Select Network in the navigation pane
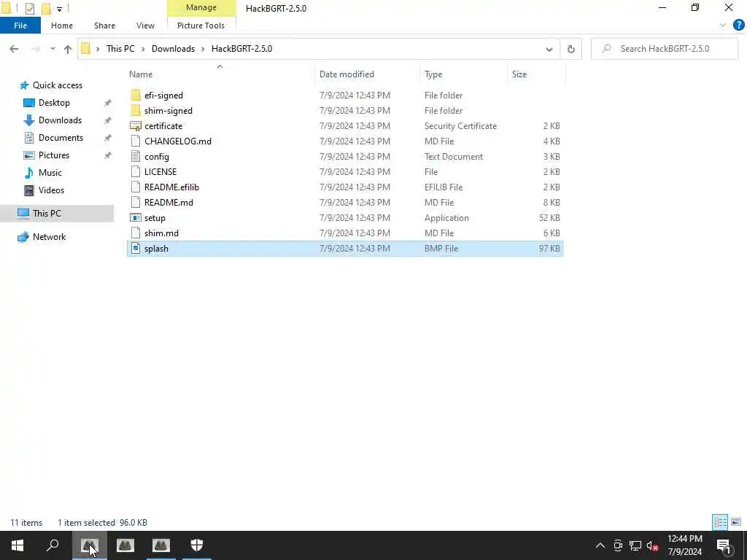Screen dimensions: 747x560 49,237
